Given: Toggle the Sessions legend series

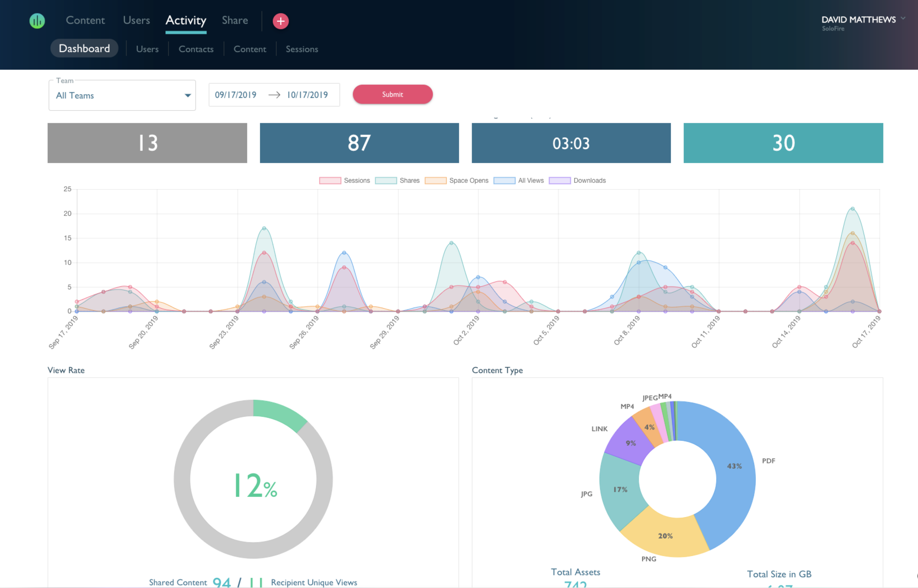Looking at the screenshot, I should coord(345,181).
